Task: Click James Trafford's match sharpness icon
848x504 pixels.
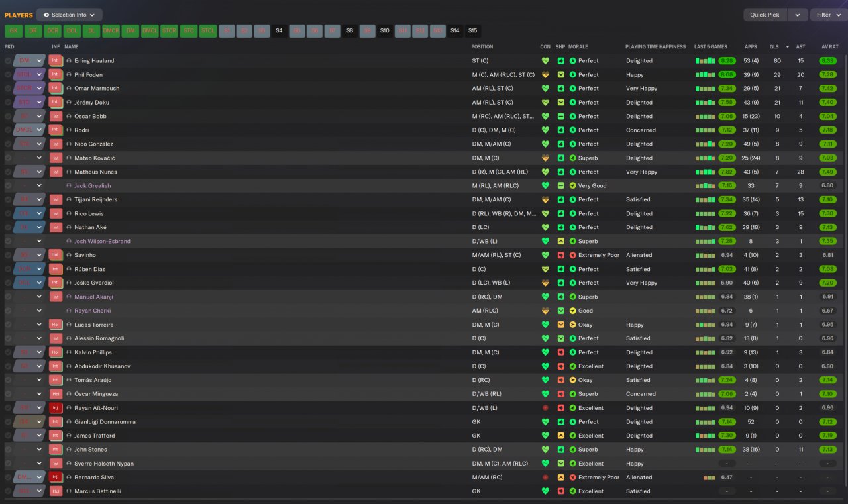Action: [x=560, y=436]
